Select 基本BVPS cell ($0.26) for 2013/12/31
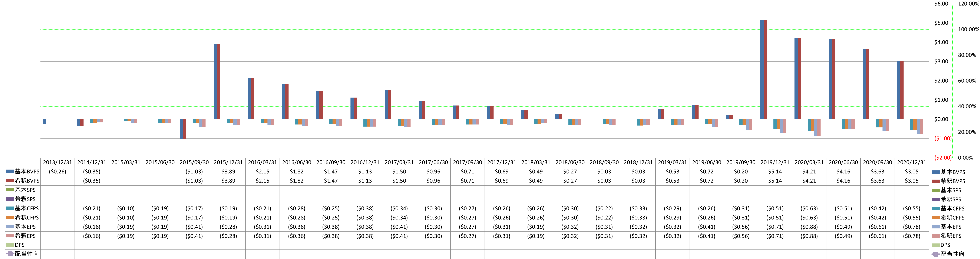 pyautogui.click(x=57, y=172)
